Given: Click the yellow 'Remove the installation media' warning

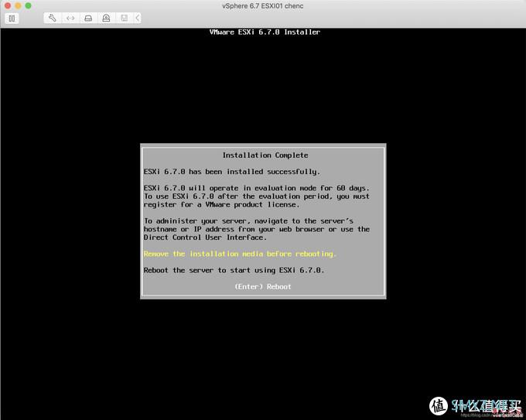Looking at the screenshot, I should 240,254.
